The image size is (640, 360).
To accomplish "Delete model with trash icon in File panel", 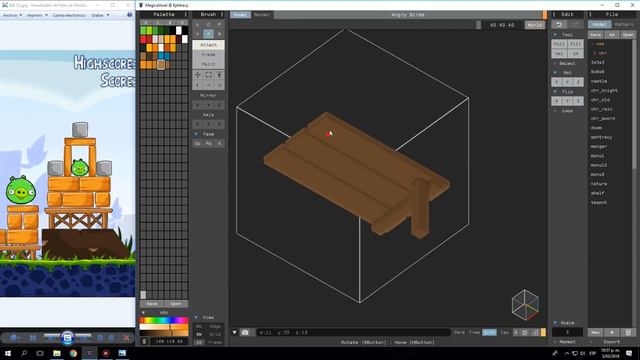I will click(x=628, y=332).
